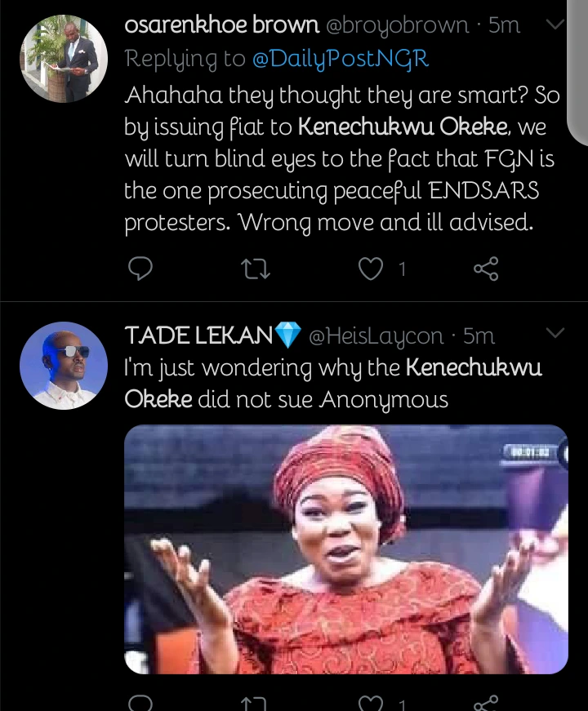The height and width of the screenshot is (711, 588).
Task: Reply to TADE LEKAN's tweet
Action: (x=141, y=704)
